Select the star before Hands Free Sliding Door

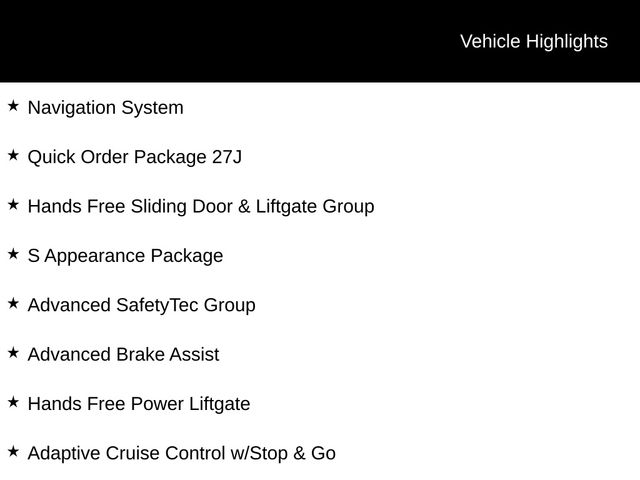(13, 204)
